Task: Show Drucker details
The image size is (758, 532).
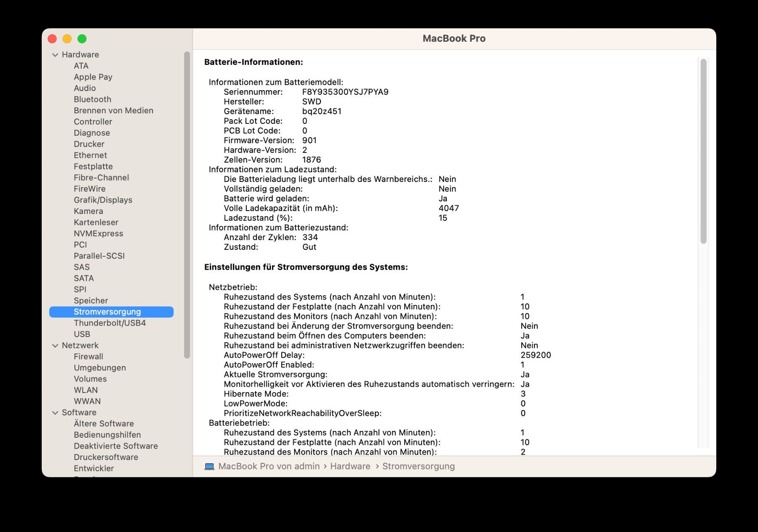Action: point(89,144)
